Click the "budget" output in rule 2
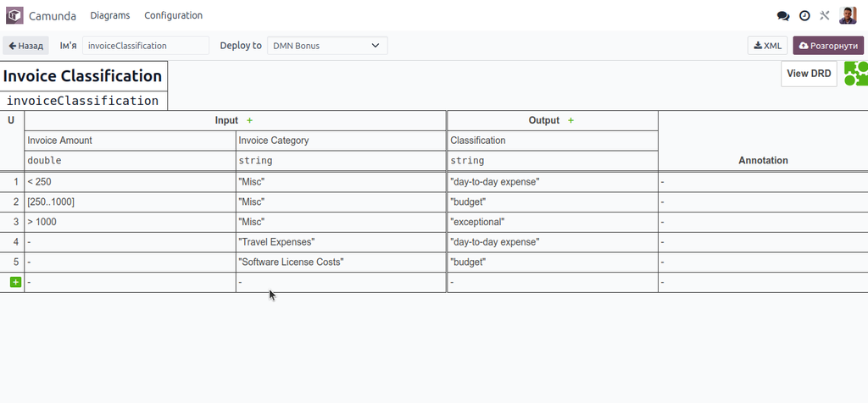The height and width of the screenshot is (403, 868). point(553,201)
